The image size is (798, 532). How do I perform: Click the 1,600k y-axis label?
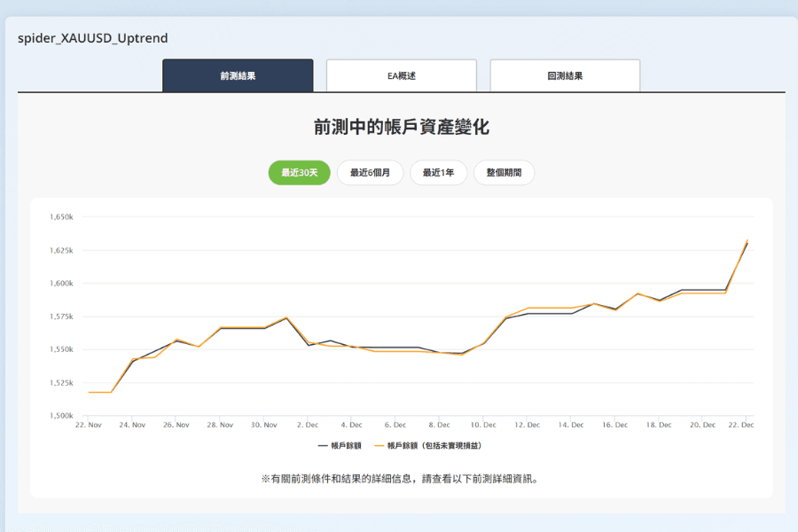60,284
